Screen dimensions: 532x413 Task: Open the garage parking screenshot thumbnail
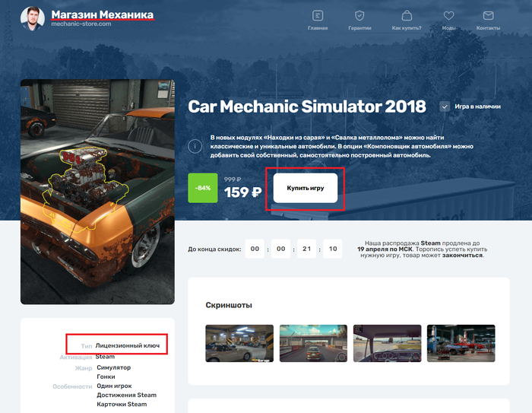pyautogui.click(x=239, y=343)
